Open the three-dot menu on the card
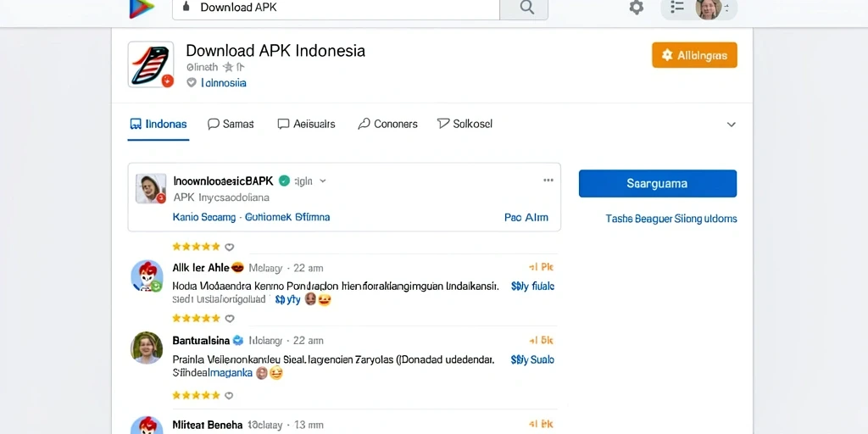868x434 pixels. point(548,181)
